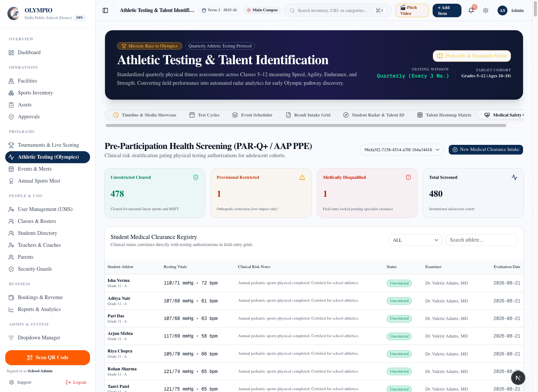Viewport: 538px width, 392px height.
Task: Switch to Result Intake Grid tab
Action: pyautogui.click(x=308, y=115)
